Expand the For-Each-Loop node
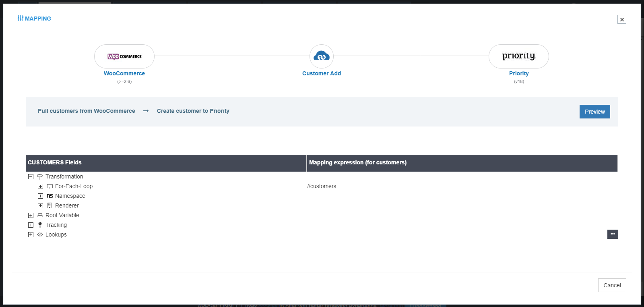Image resolution: width=644 pixels, height=307 pixels. coord(40,187)
